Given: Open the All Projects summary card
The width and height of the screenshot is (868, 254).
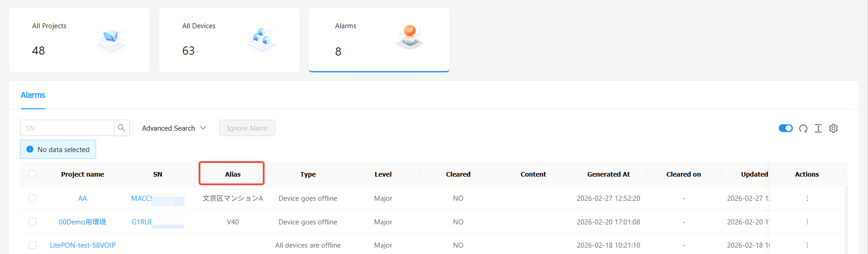Looking at the screenshot, I should [79, 40].
